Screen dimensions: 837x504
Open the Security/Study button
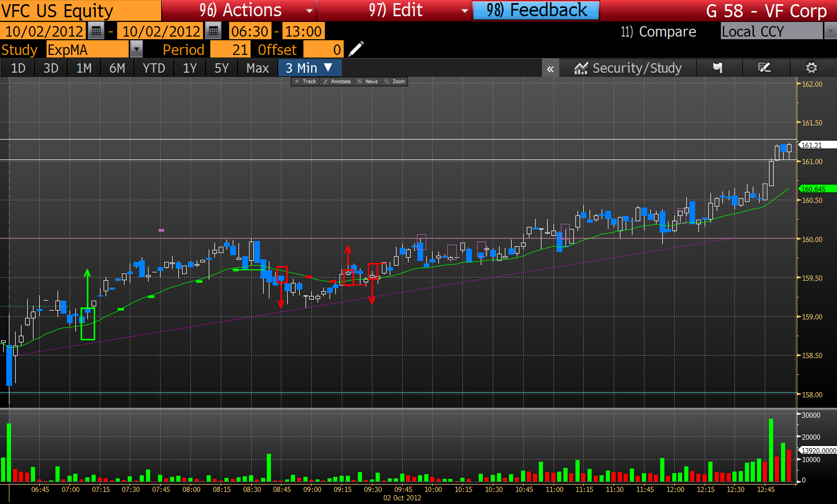(628, 68)
